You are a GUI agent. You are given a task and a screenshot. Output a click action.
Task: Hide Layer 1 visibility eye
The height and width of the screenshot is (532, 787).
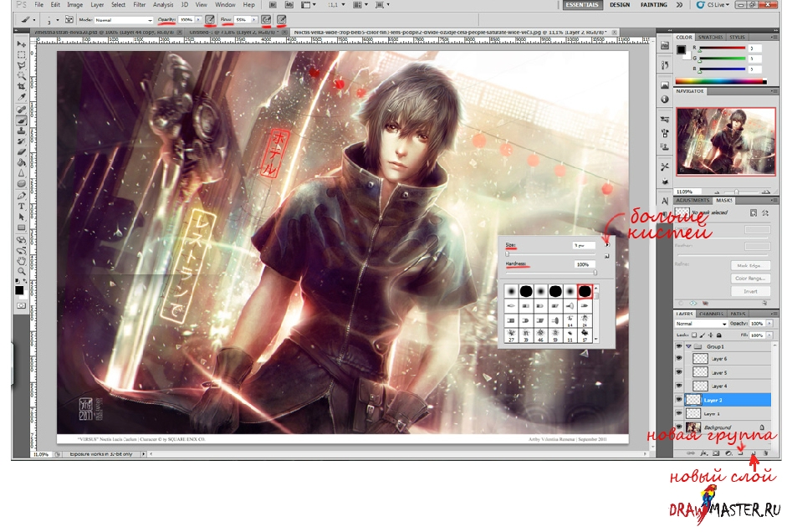pos(678,413)
